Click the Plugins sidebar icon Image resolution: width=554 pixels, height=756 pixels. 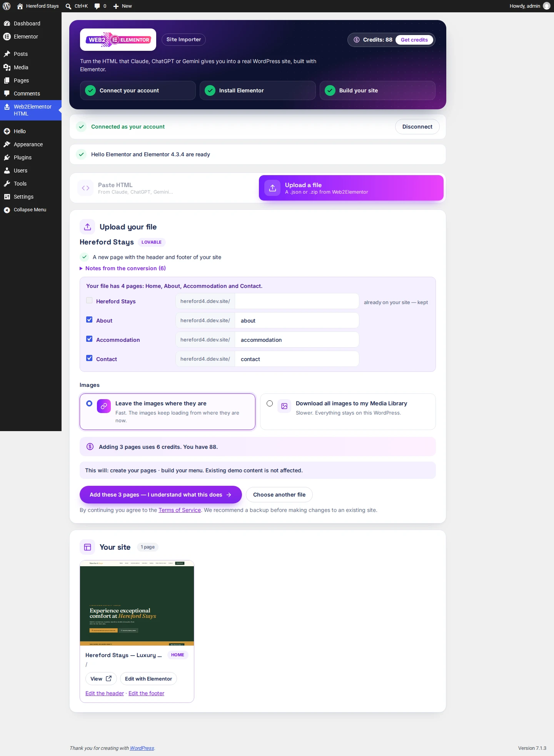click(x=7, y=157)
